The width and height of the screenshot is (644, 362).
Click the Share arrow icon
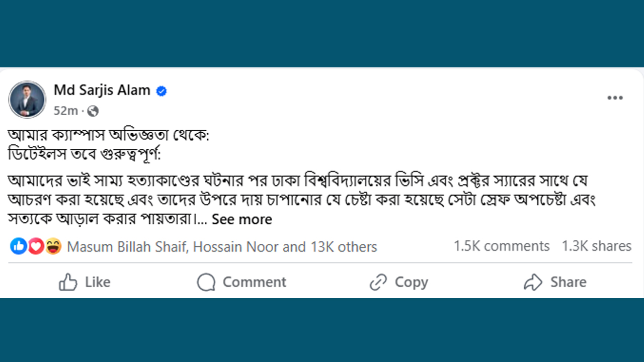coord(533,283)
